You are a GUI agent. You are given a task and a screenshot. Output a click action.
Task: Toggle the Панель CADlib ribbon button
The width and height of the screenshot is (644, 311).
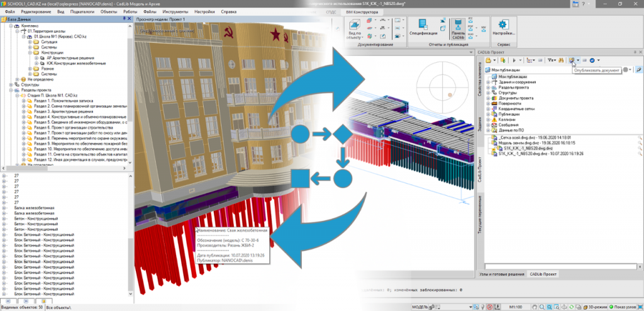tap(458, 28)
